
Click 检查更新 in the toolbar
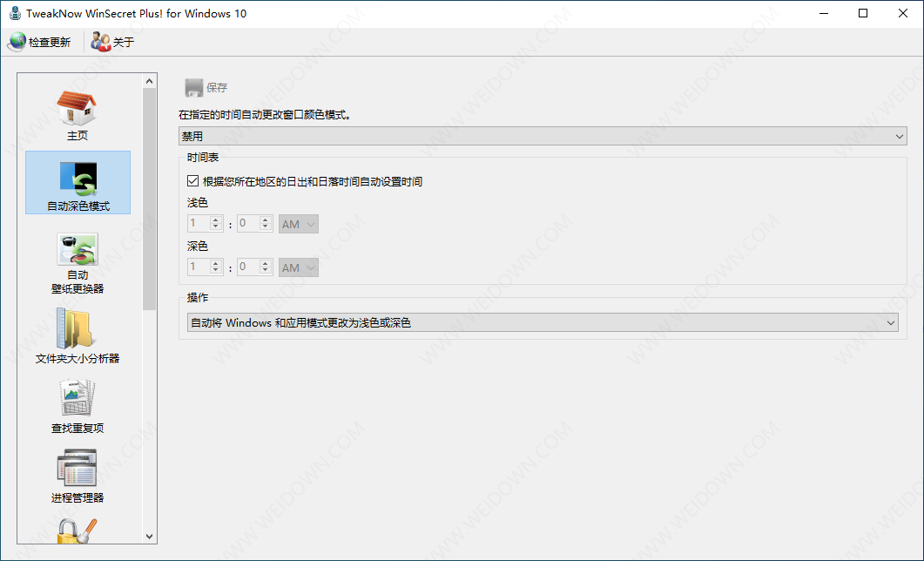pos(39,42)
